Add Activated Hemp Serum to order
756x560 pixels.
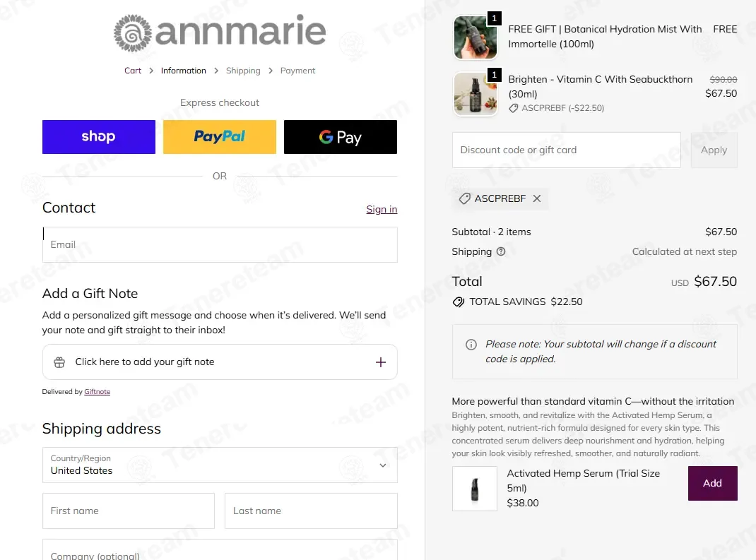(712, 483)
